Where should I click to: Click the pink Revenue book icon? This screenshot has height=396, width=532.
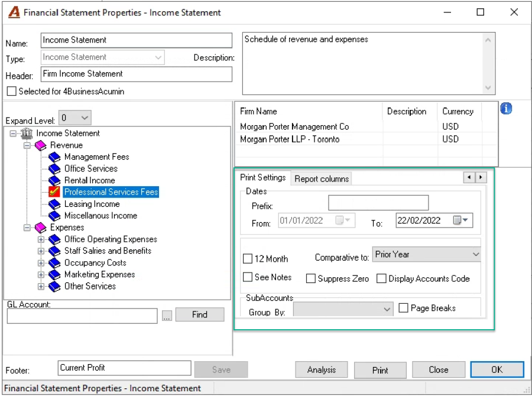41,145
